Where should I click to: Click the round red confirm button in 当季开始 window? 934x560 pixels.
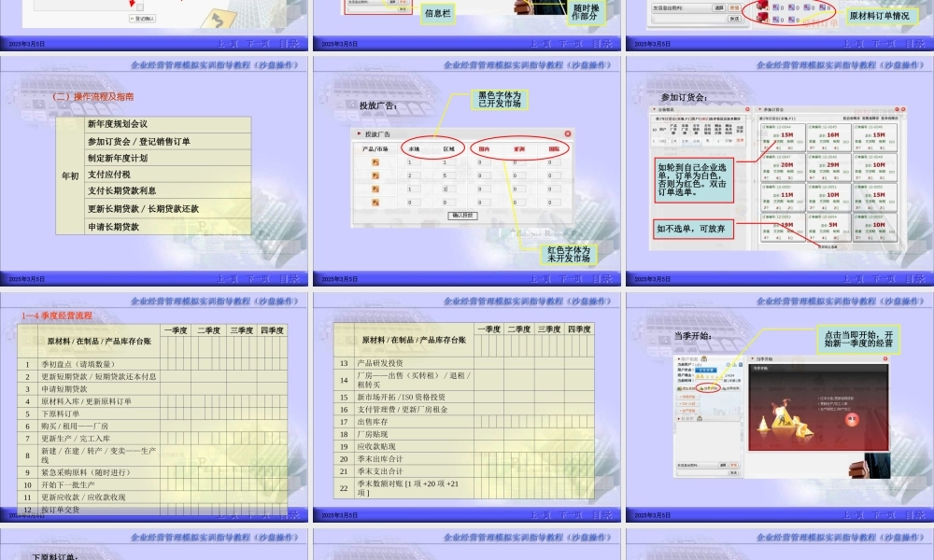tap(852, 419)
